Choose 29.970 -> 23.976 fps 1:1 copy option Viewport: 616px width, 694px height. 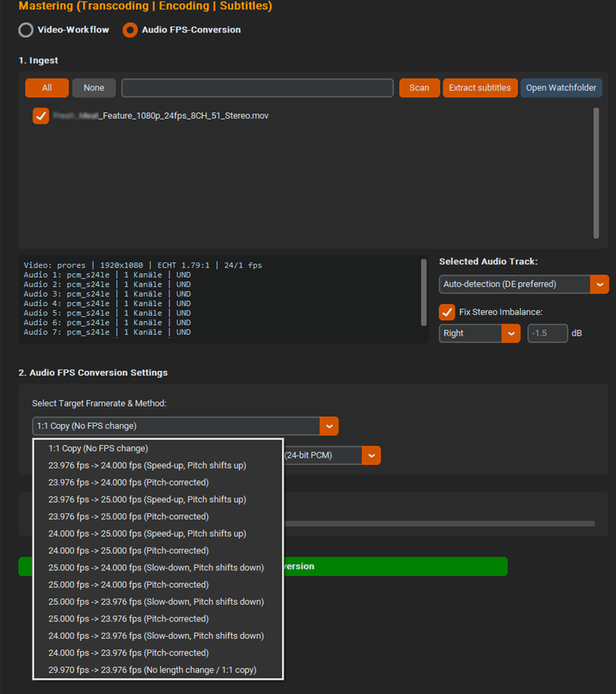click(x=158, y=670)
